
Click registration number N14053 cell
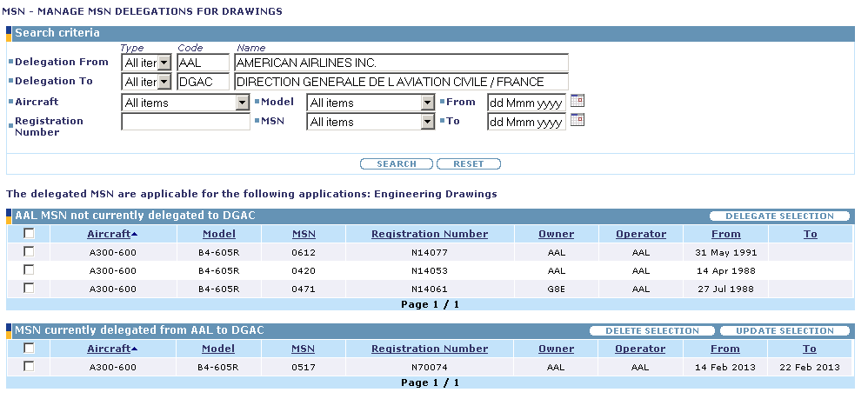(x=430, y=271)
